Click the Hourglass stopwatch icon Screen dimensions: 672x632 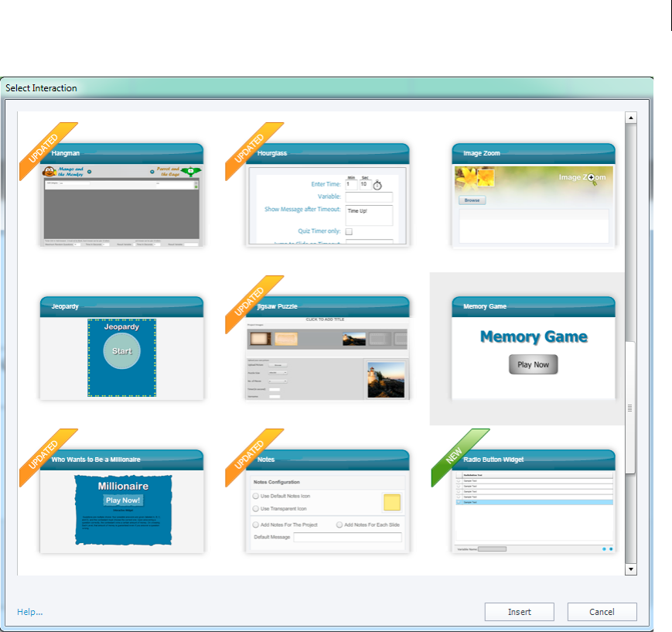(377, 185)
